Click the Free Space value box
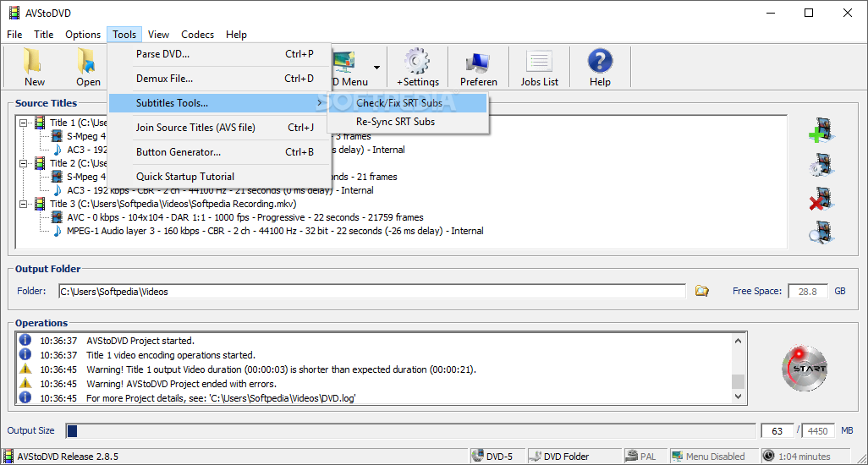The image size is (868, 465). (807, 292)
